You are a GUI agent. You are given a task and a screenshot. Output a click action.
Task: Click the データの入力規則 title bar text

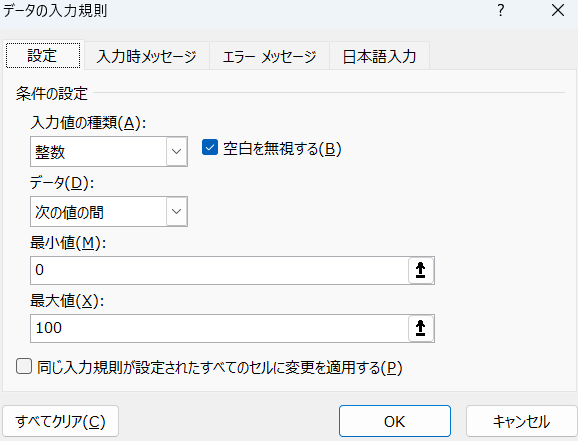tap(55, 10)
